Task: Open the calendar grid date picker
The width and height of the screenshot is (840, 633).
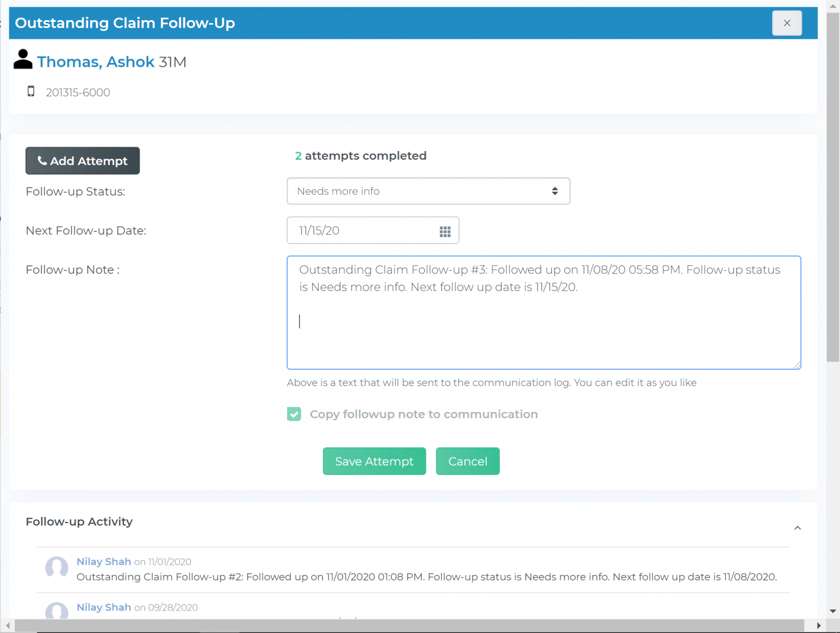Action: (x=445, y=231)
